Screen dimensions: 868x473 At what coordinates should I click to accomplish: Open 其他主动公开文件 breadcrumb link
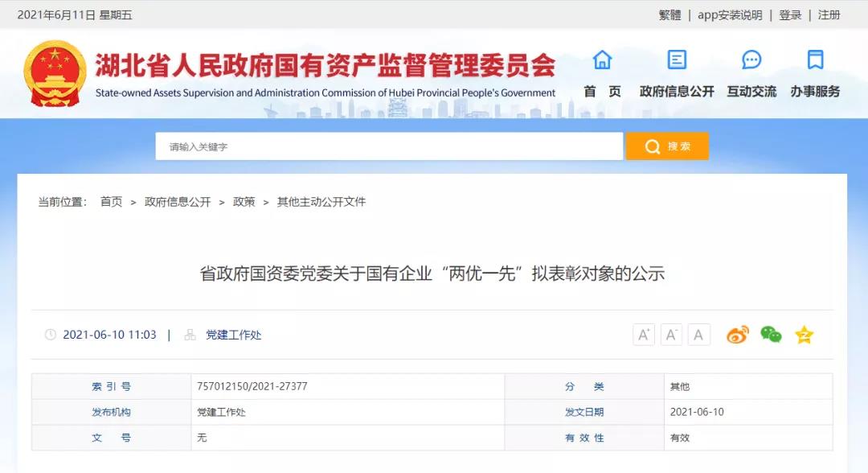(x=321, y=202)
